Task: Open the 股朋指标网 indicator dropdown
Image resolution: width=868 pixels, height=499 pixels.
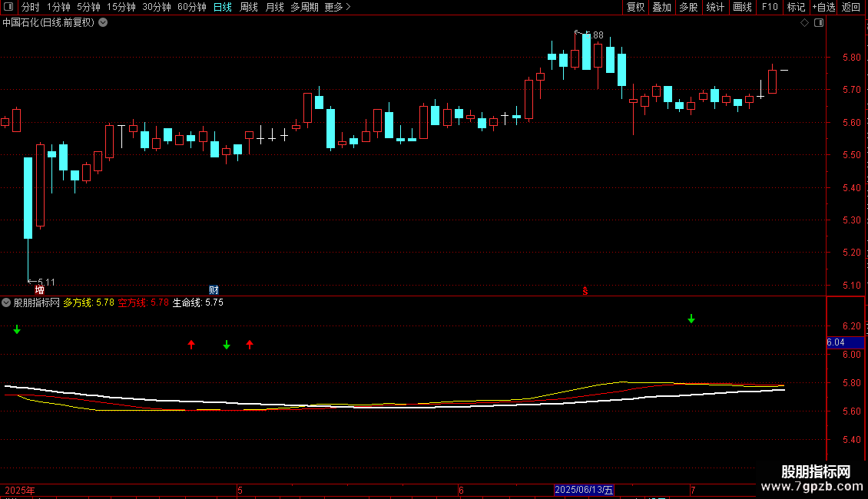Action: pyautogui.click(x=6, y=302)
